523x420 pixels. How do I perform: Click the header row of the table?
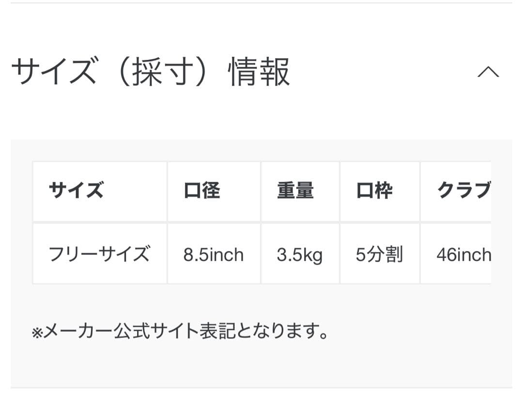242,190
